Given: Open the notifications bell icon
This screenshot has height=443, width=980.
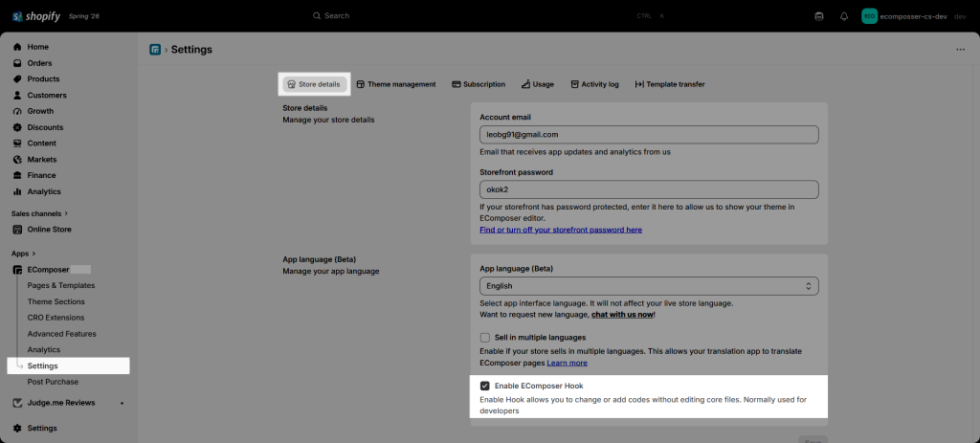Looking at the screenshot, I should tap(844, 16).
